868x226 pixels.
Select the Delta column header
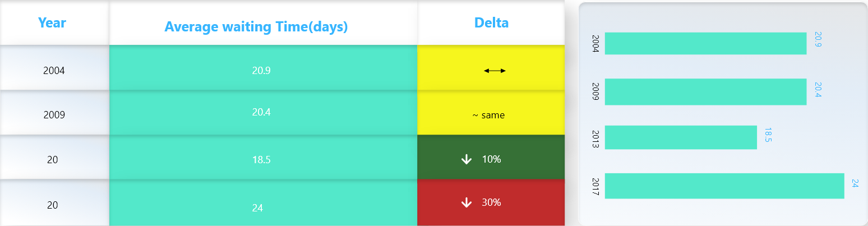491,23
